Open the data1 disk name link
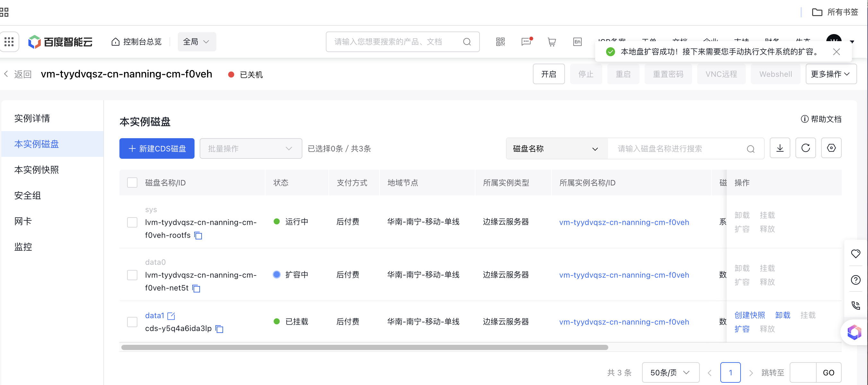Screen dimensions: 868x385 click(154, 316)
